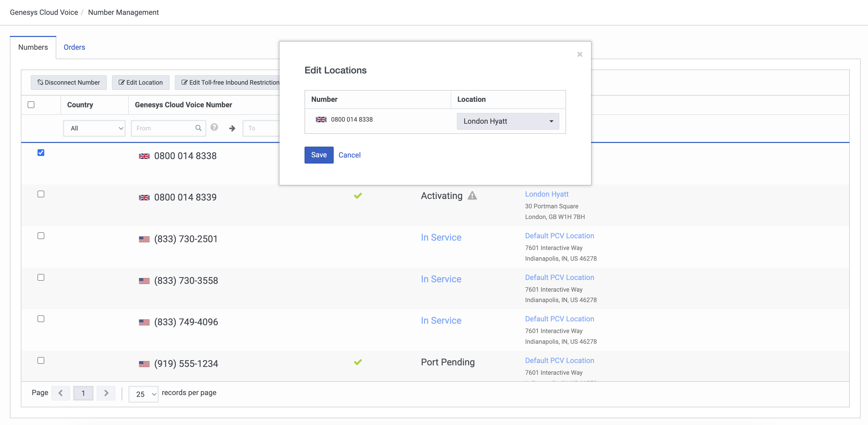The image size is (868, 425).
Task: Click the help question mark icon
Action: (x=214, y=127)
